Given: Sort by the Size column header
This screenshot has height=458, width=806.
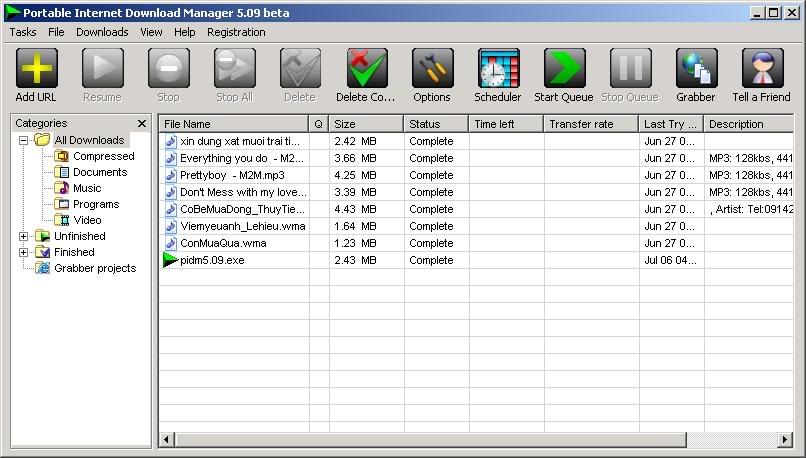Looking at the screenshot, I should point(367,124).
